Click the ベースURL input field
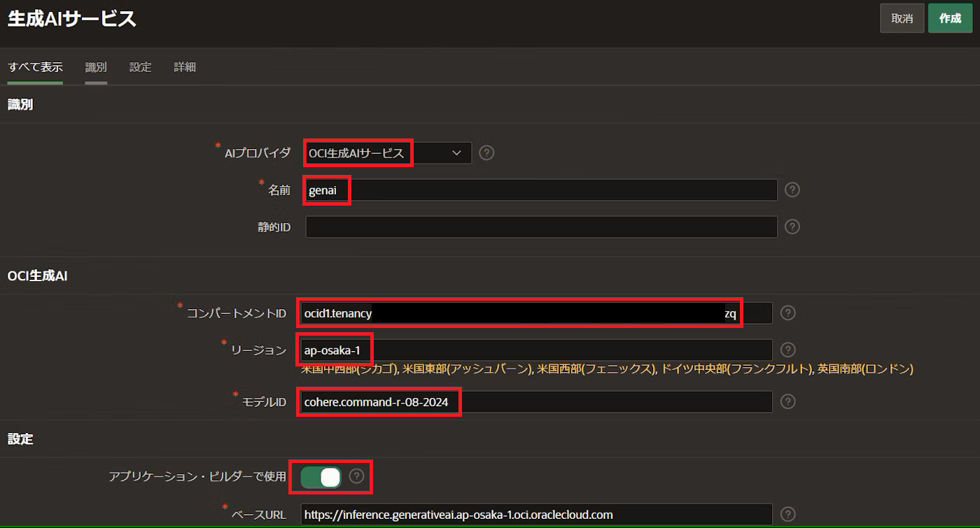The image size is (980, 528). coord(536,514)
